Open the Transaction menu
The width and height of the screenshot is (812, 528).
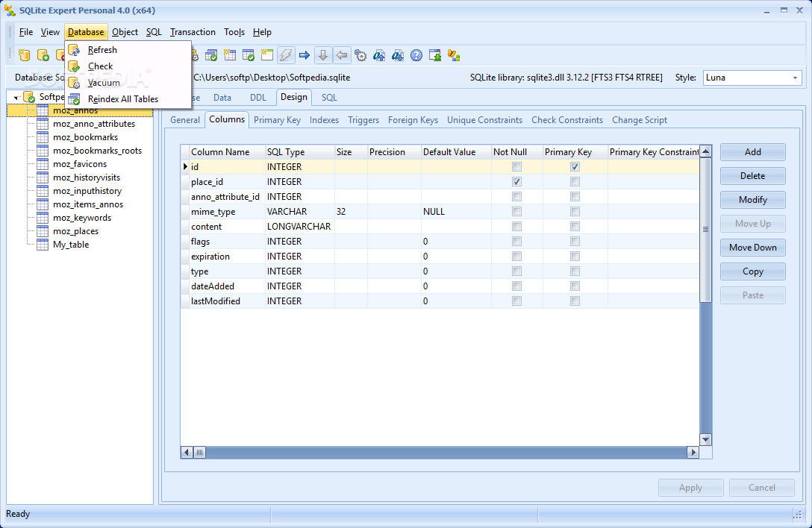tap(193, 32)
